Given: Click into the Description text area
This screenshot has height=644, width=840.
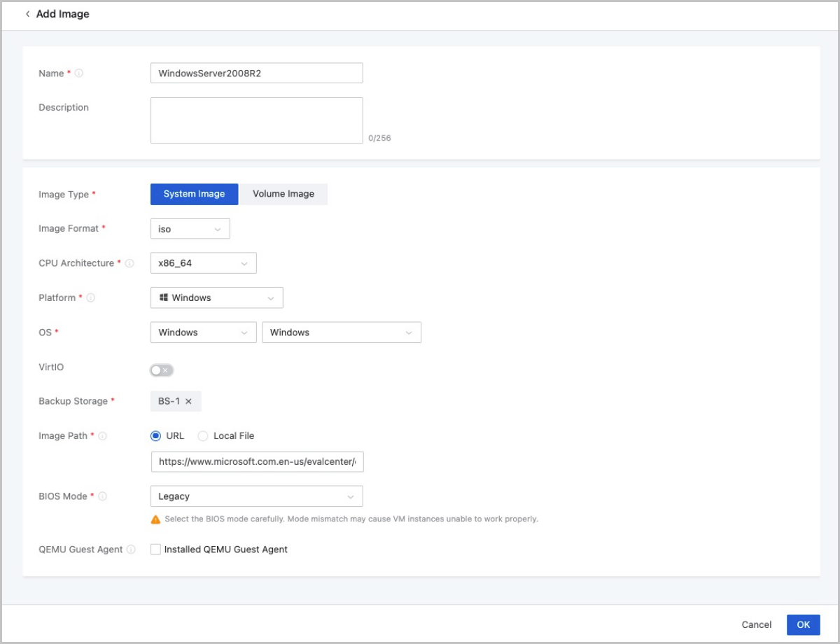Looking at the screenshot, I should [x=256, y=120].
